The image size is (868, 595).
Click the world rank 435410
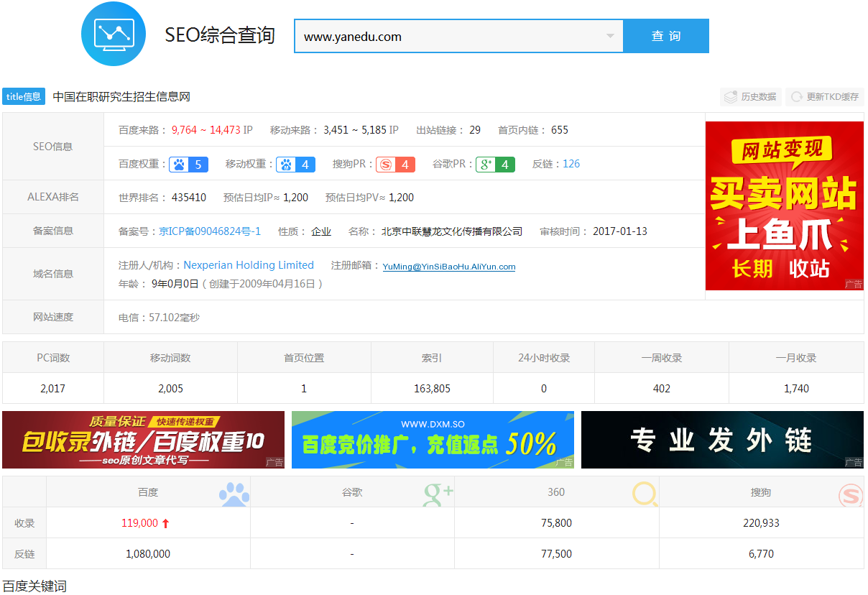click(x=189, y=198)
